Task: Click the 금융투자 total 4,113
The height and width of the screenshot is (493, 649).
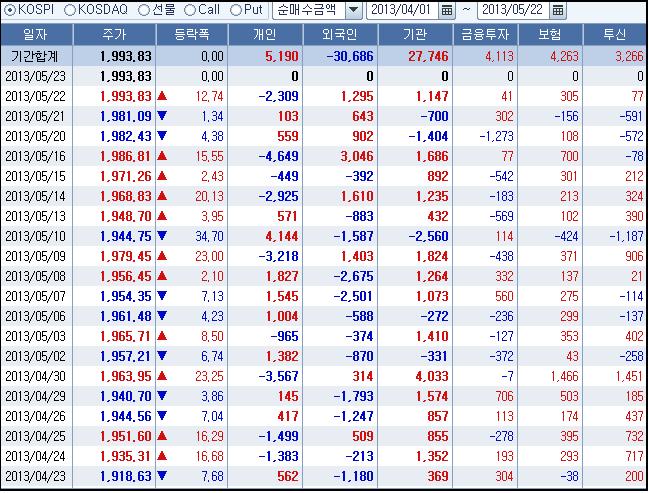Action: pyautogui.click(x=500, y=56)
